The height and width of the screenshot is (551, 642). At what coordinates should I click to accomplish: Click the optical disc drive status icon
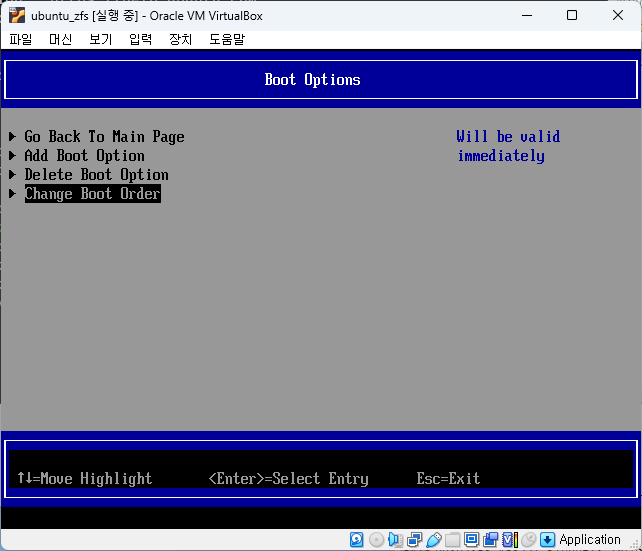376,540
